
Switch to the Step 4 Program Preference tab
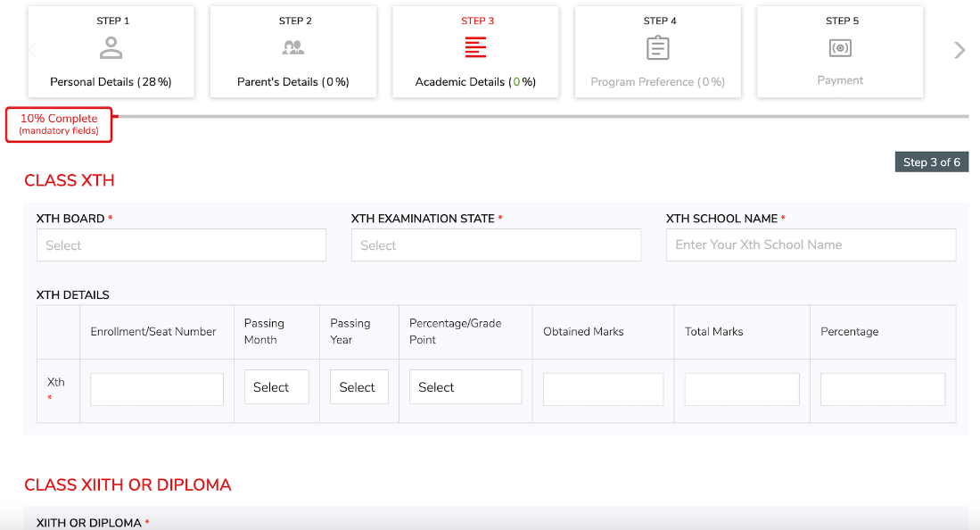[x=658, y=52]
